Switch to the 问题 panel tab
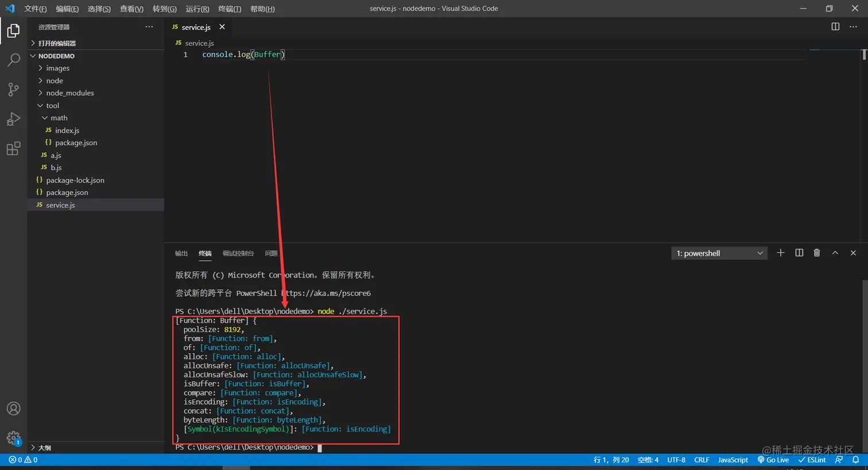 click(x=271, y=253)
